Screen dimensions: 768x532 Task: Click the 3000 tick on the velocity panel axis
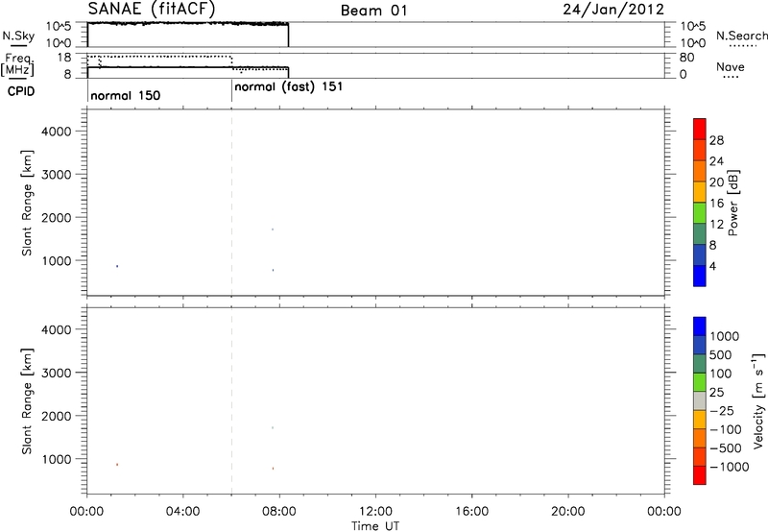[x=57, y=373]
